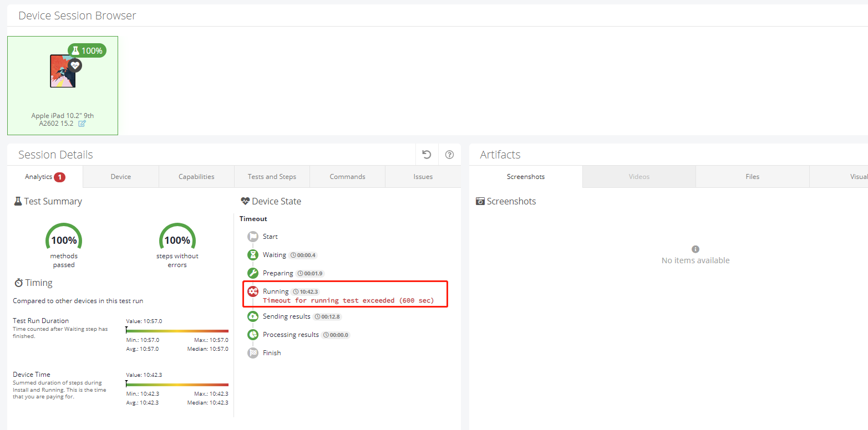Viewport: 868px width, 430px height.
Task: Open the Capabilities tab
Action: [x=196, y=176]
